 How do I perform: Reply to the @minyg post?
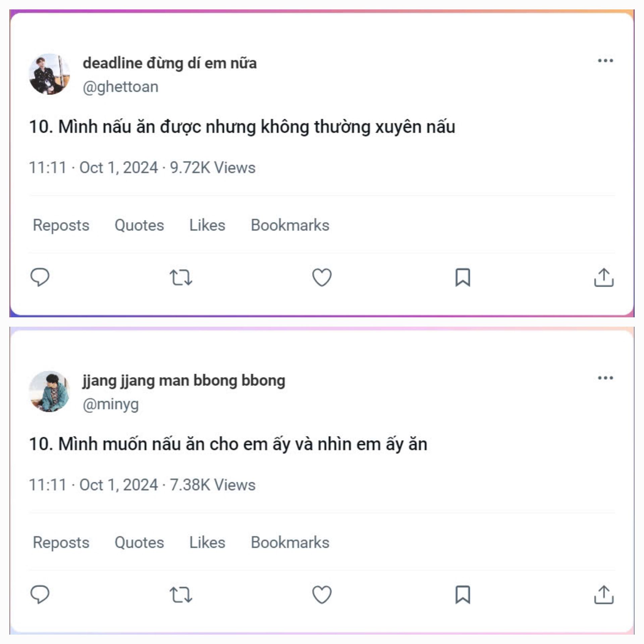(40, 594)
